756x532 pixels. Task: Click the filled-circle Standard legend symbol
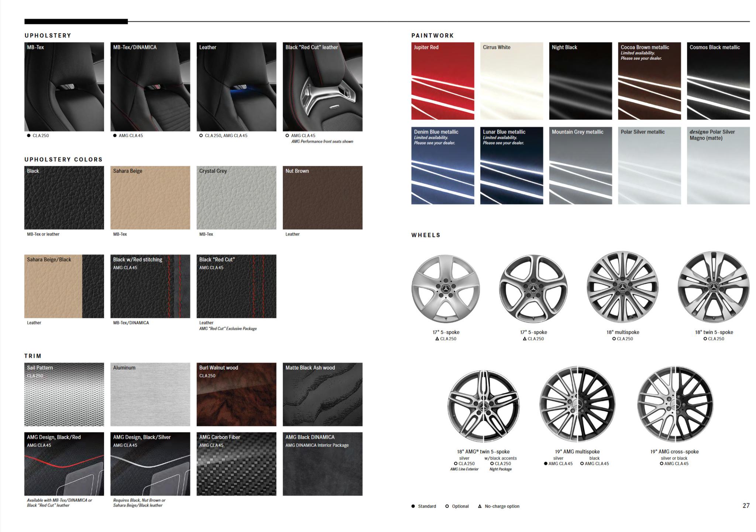(x=413, y=506)
